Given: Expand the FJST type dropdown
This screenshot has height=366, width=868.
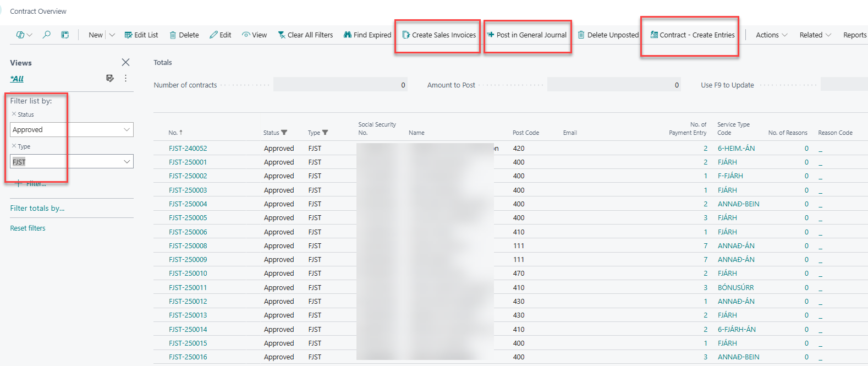Looking at the screenshot, I should coord(127,162).
